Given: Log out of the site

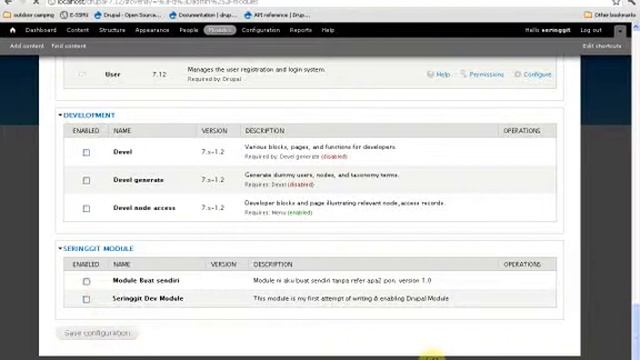Looking at the screenshot, I should pyautogui.click(x=591, y=30).
